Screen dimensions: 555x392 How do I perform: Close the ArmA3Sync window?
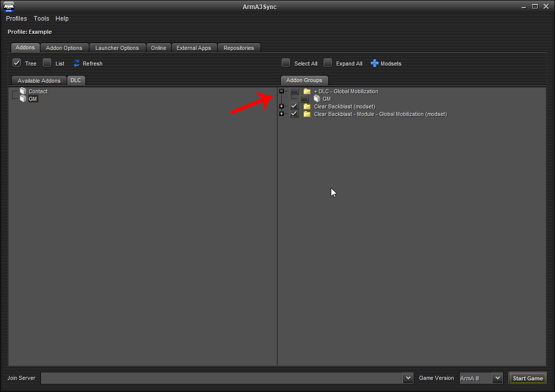point(546,7)
